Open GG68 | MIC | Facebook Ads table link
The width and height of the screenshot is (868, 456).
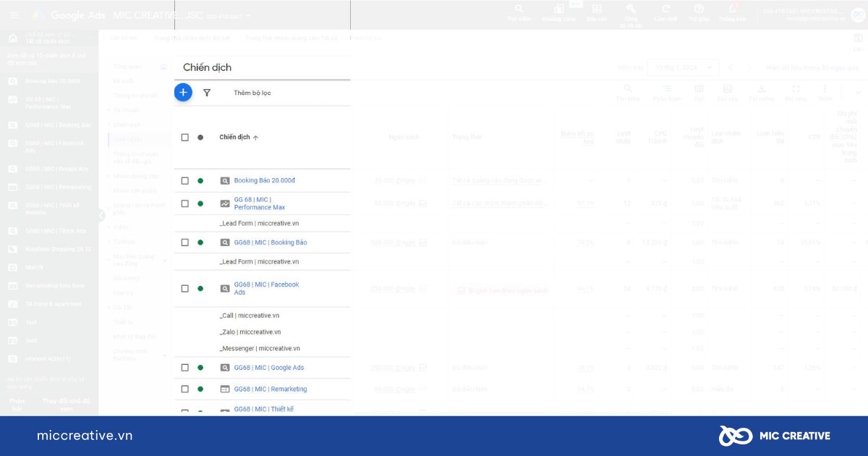click(266, 288)
